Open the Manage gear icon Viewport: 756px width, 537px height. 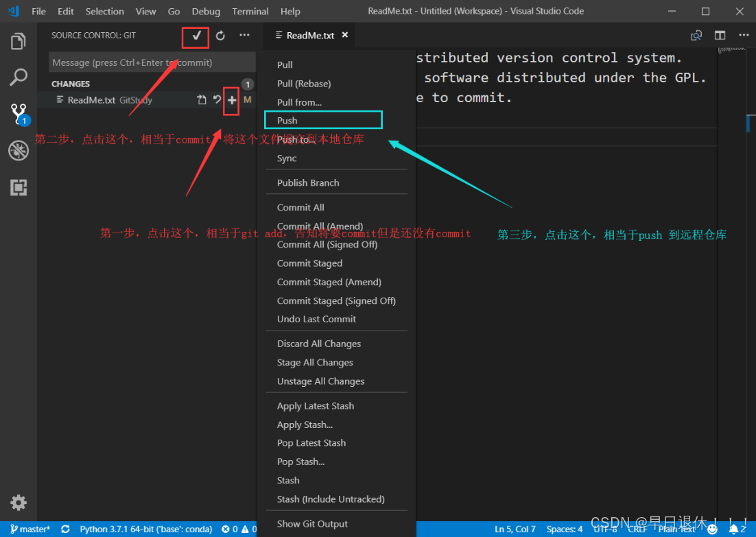(19, 502)
